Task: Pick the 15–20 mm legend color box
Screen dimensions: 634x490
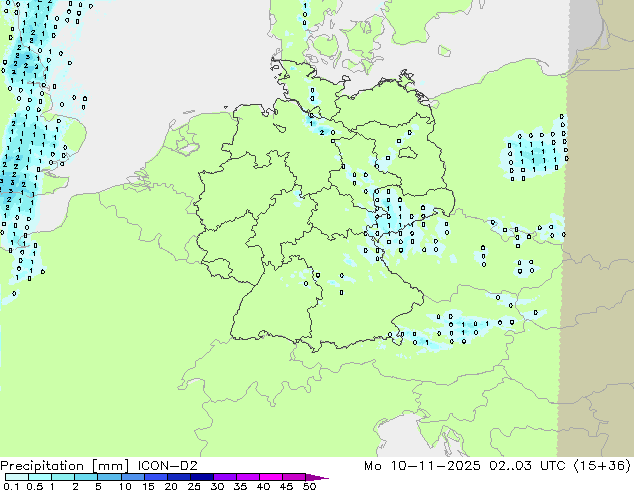Action: coord(155,477)
